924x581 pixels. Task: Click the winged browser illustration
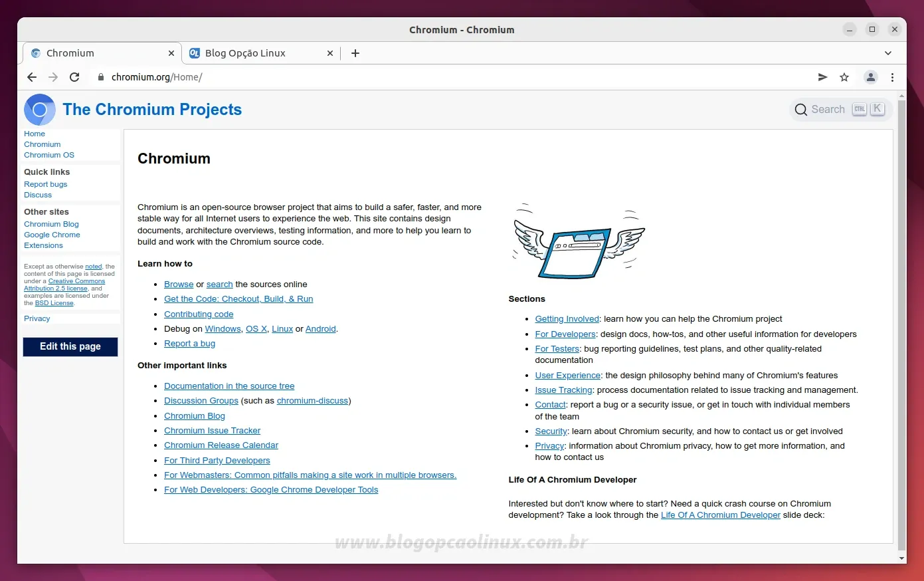coord(578,241)
